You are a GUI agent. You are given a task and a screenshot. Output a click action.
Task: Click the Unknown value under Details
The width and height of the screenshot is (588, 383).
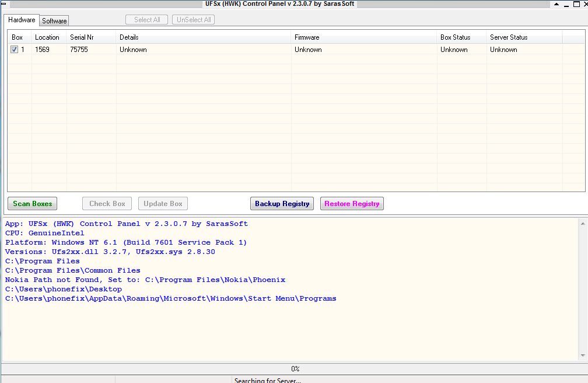coord(133,50)
